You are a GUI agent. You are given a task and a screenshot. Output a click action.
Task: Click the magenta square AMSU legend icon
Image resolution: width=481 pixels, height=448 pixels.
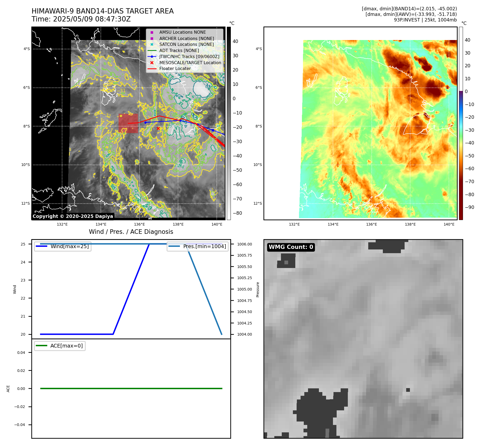click(152, 32)
